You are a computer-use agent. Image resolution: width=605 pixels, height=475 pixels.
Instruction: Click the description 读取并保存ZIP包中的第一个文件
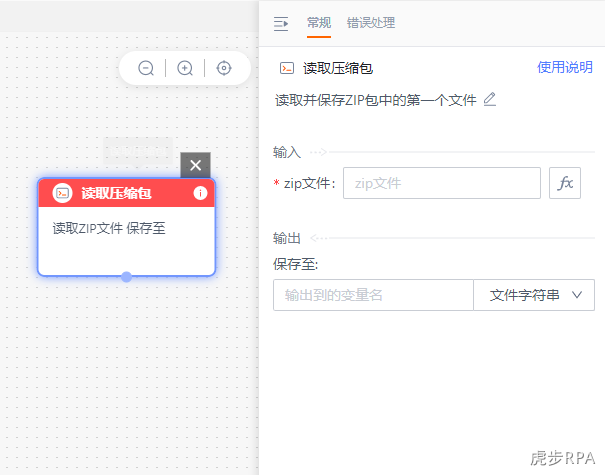[375, 100]
